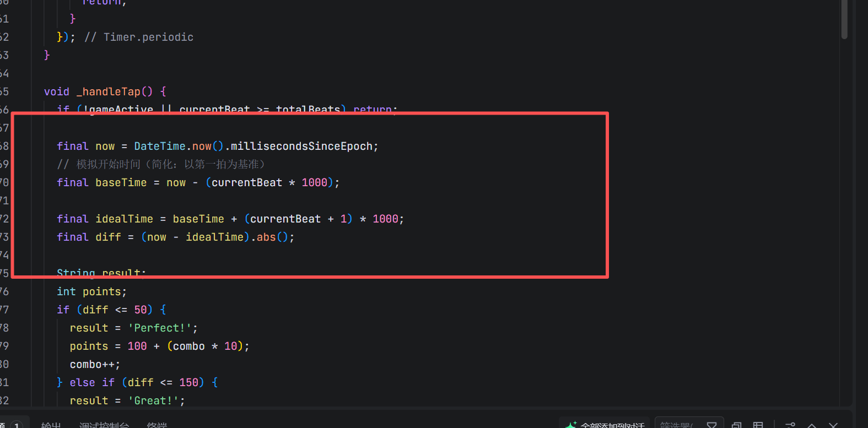Click 'int points;' declaration
The width and height of the screenshot is (868, 428).
click(91, 291)
